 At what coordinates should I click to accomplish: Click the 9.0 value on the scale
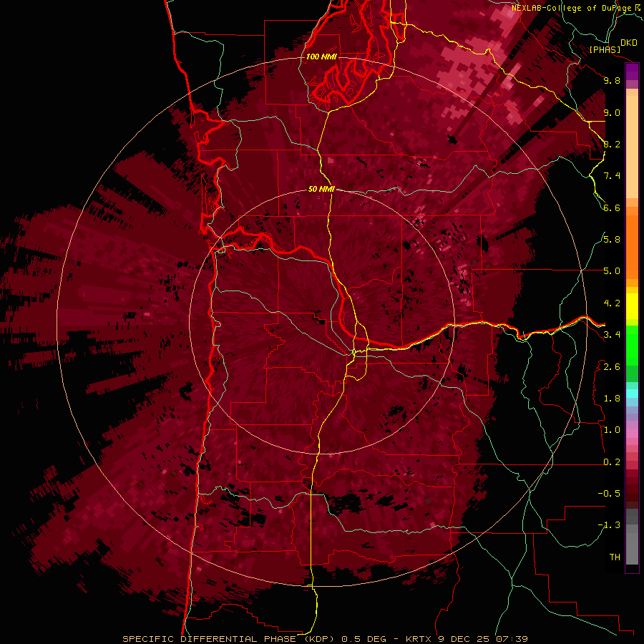tap(612, 112)
